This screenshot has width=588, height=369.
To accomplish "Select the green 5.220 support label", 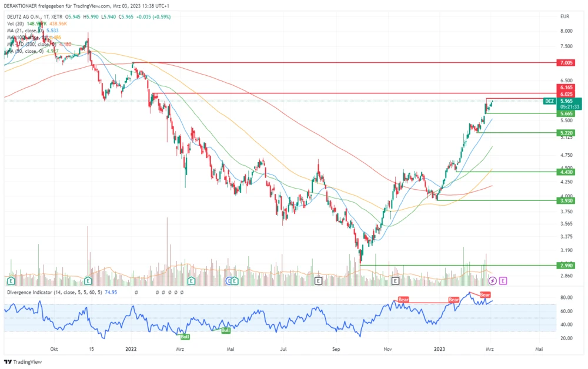I will (566, 133).
